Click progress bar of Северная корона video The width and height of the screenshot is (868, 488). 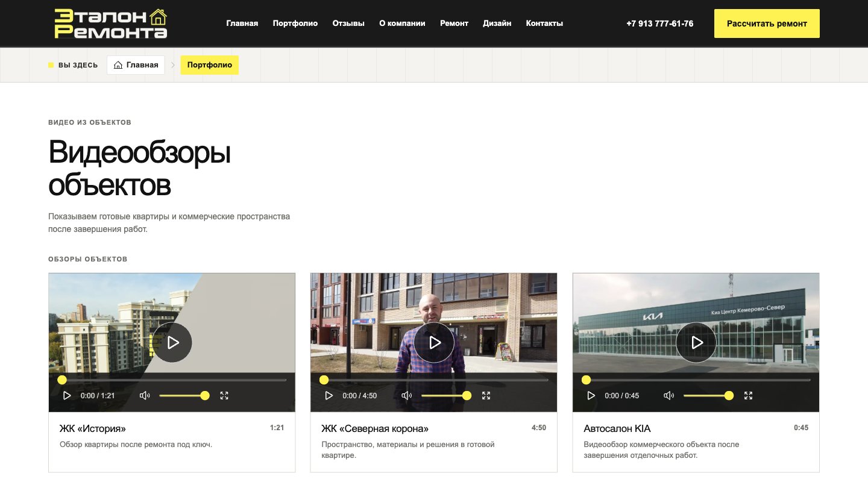(434, 380)
